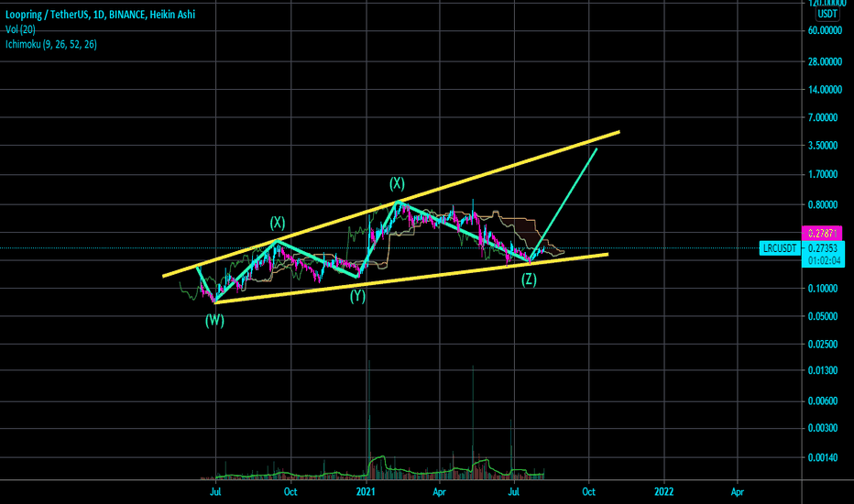The image size is (854, 504).
Task: Click the 28.00000 price axis level
Action: click(x=825, y=61)
